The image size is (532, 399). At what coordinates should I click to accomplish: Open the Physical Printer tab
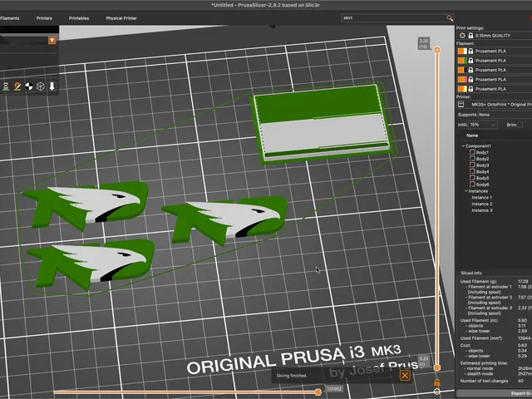(121, 18)
